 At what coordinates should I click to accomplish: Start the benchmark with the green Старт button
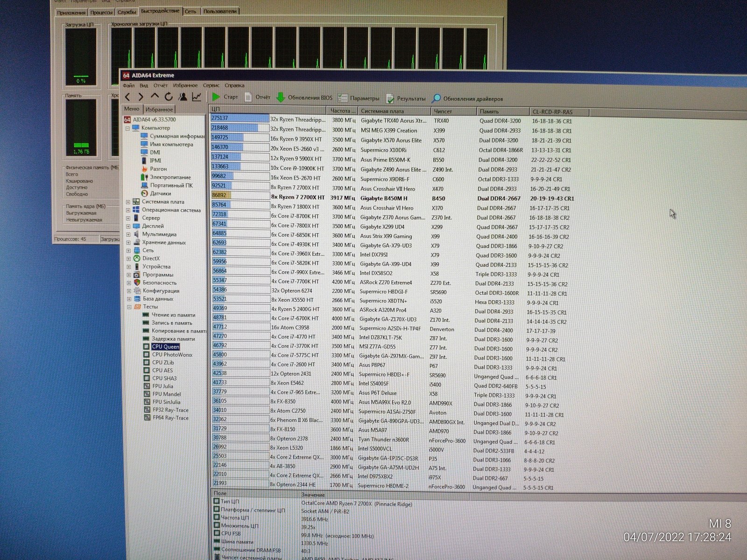point(225,97)
